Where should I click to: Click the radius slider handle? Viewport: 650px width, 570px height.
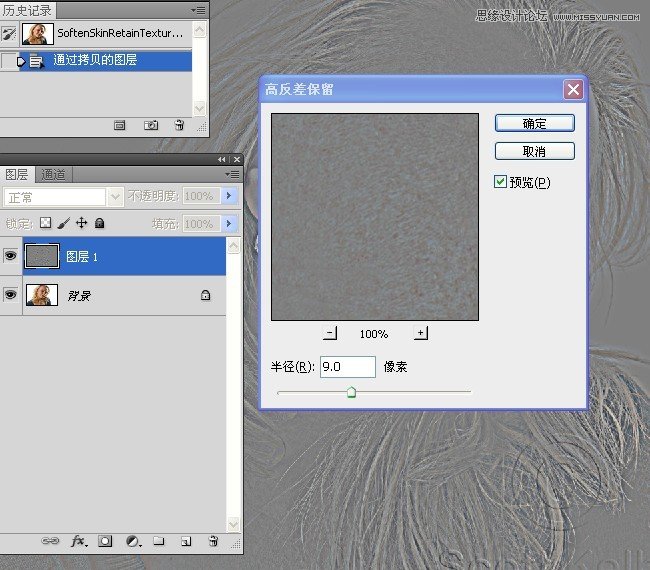click(351, 392)
